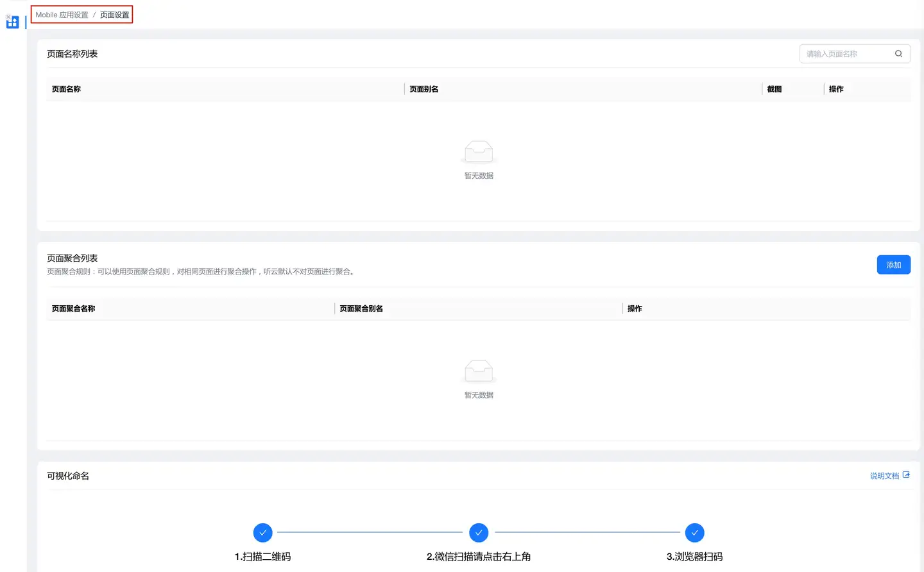Click the 页面名称 column header

(66, 89)
